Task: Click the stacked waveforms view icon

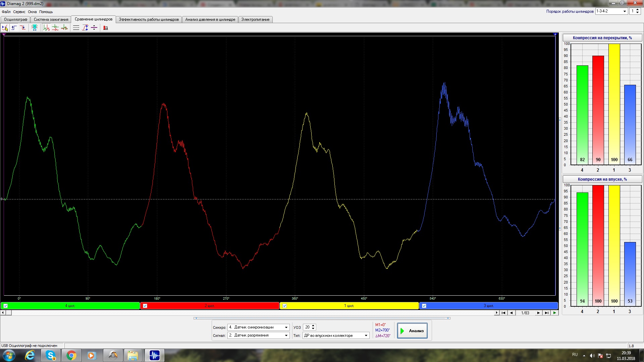Action: 55,28
